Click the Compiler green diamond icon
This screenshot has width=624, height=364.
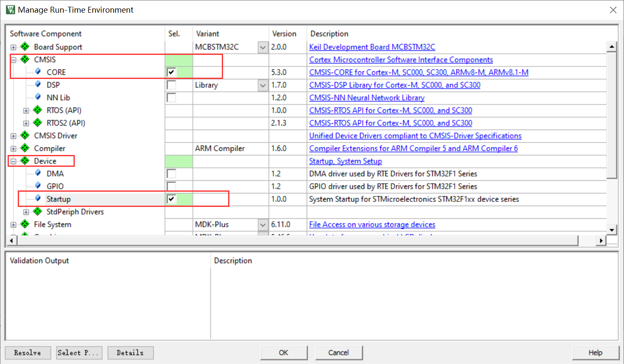(25, 148)
